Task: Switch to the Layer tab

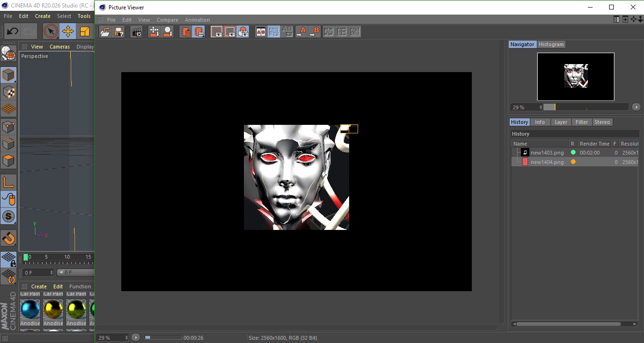Action: click(x=560, y=122)
